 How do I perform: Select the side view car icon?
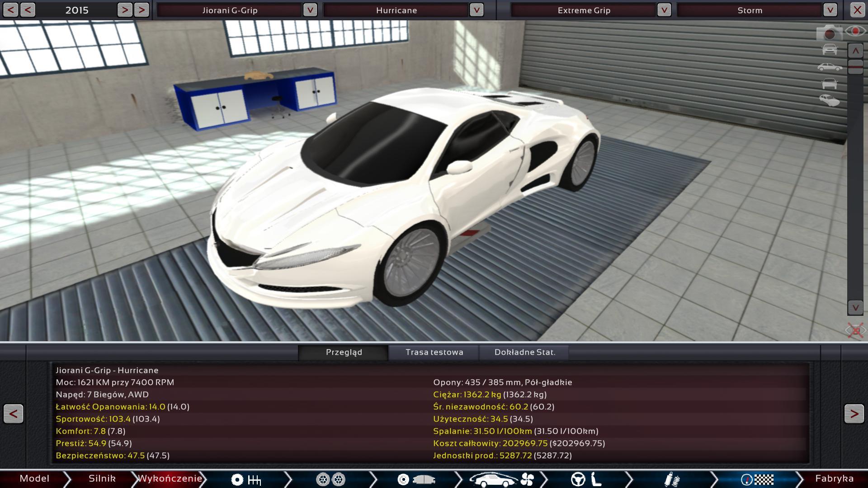(x=830, y=67)
